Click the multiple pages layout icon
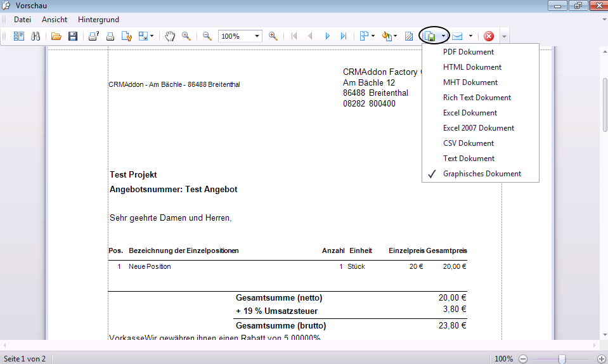 pyautogui.click(x=364, y=36)
